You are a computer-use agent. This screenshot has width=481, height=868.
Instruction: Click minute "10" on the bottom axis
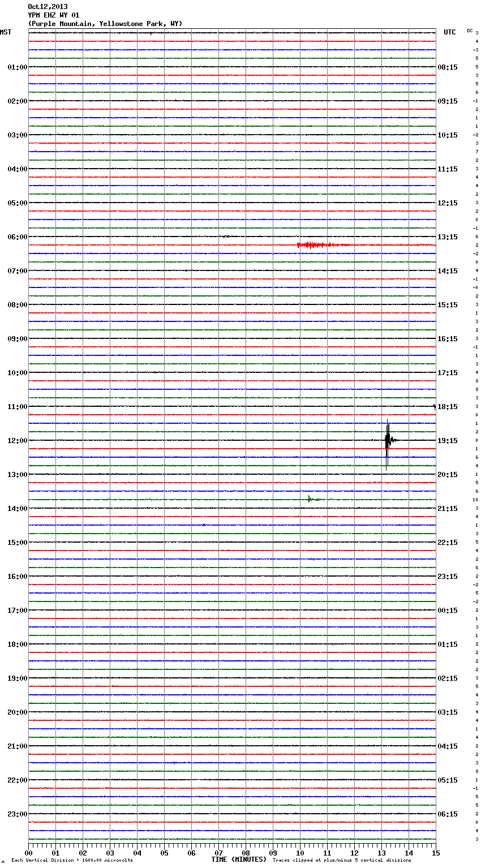pyautogui.click(x=300, y=853)
